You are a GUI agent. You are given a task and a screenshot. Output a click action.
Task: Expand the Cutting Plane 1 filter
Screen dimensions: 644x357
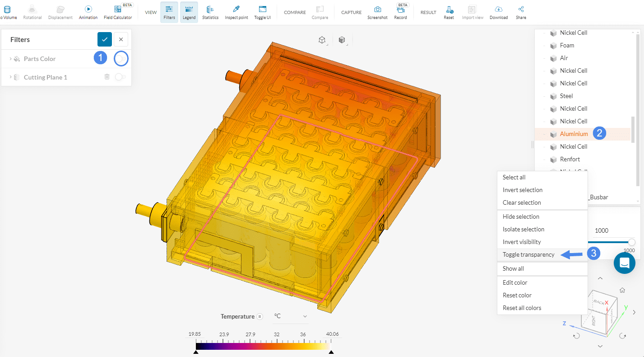coord(11,77)
